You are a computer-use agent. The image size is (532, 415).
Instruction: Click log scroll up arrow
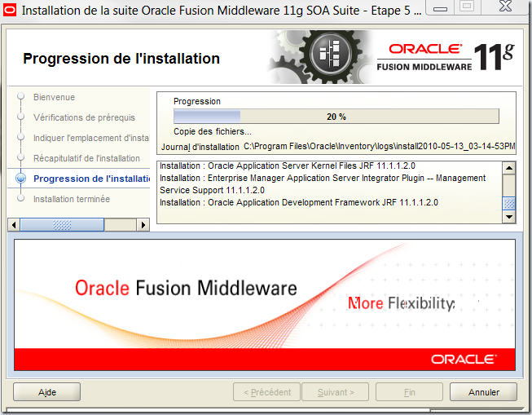click(509, 168)
